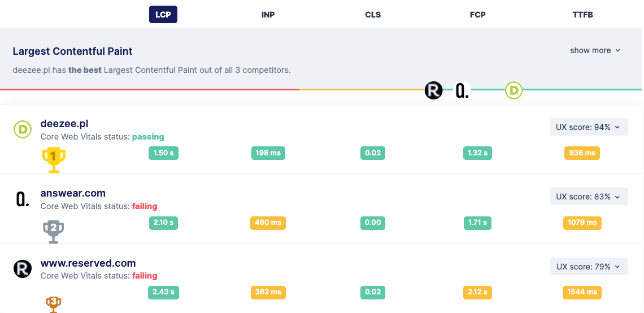Open the UX score 94% dropdown
This screenshot has width=644, height=313.
coord(588,127)
